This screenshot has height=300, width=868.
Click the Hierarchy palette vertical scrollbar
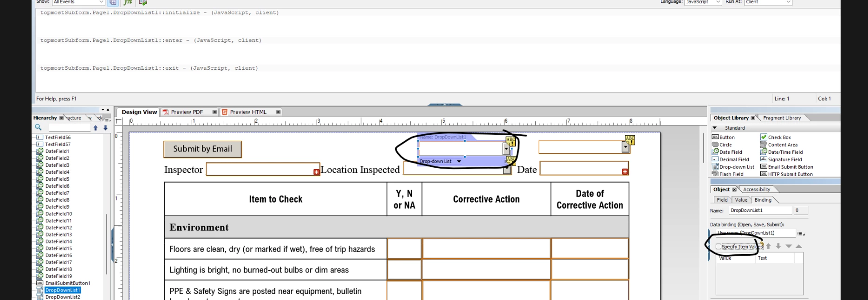point(107,244)
